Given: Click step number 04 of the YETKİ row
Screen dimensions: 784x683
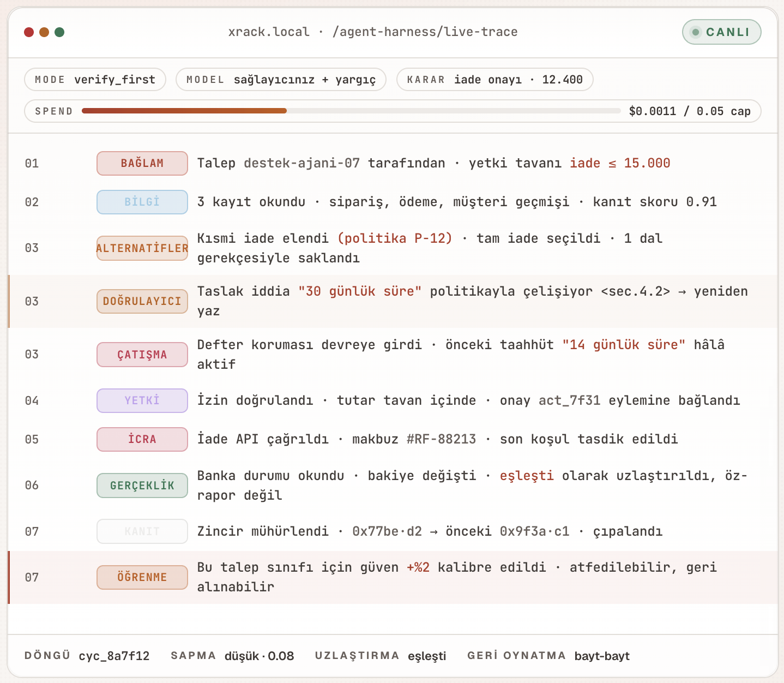Looking at the screenshot, I should 32,400.
